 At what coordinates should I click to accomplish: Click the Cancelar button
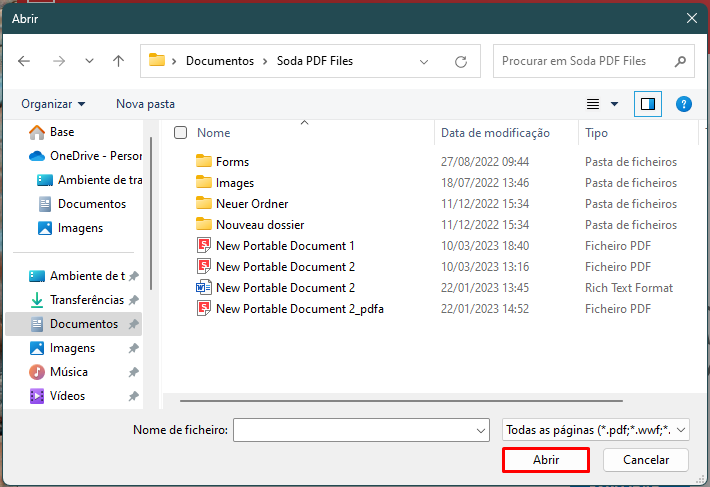pos(646,460)
